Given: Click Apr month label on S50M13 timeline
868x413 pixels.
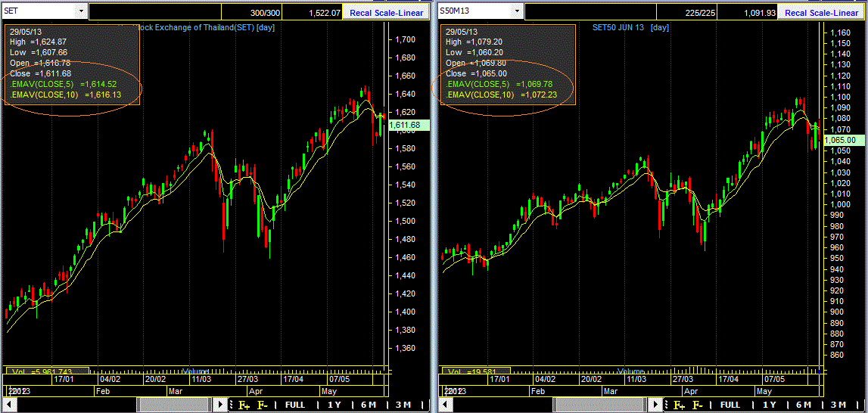Looking at the screenshot, I should (691, 391).
